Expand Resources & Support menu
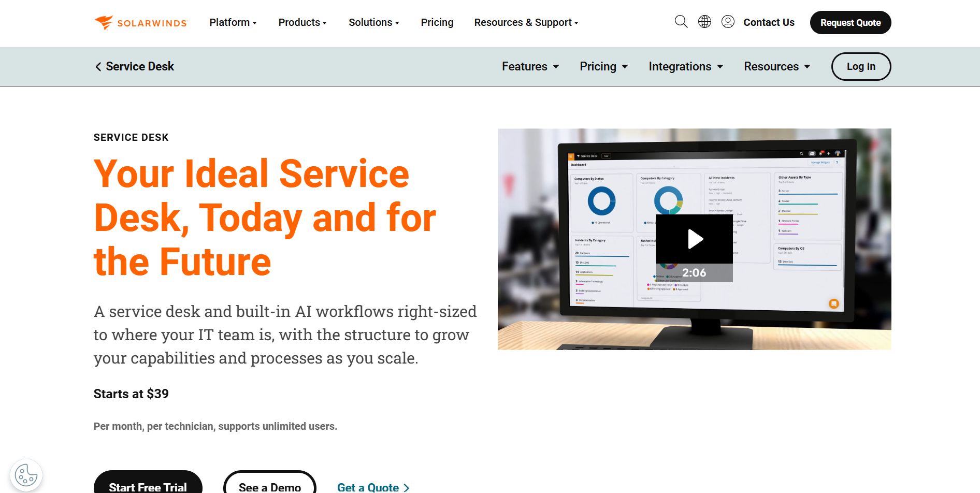 pos(526,22)
